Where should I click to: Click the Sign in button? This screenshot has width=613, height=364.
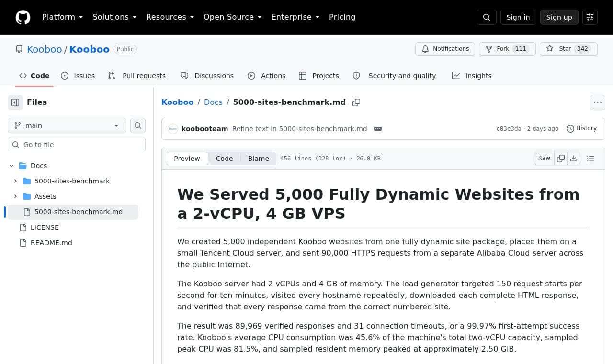518,17
